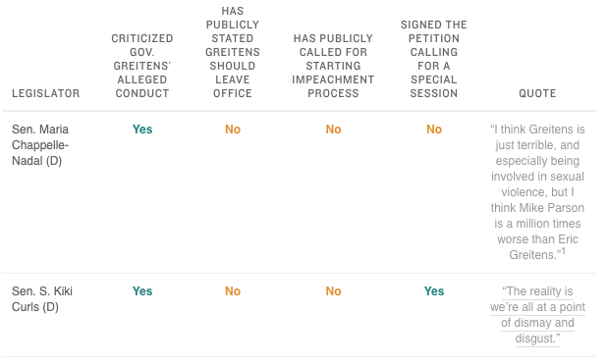Image resolution: width=607 pixels, height=364 pixels.
Task: Select Sen. Maria Chappelle-Nadal (D) name
Action: [x=40, y=145]
